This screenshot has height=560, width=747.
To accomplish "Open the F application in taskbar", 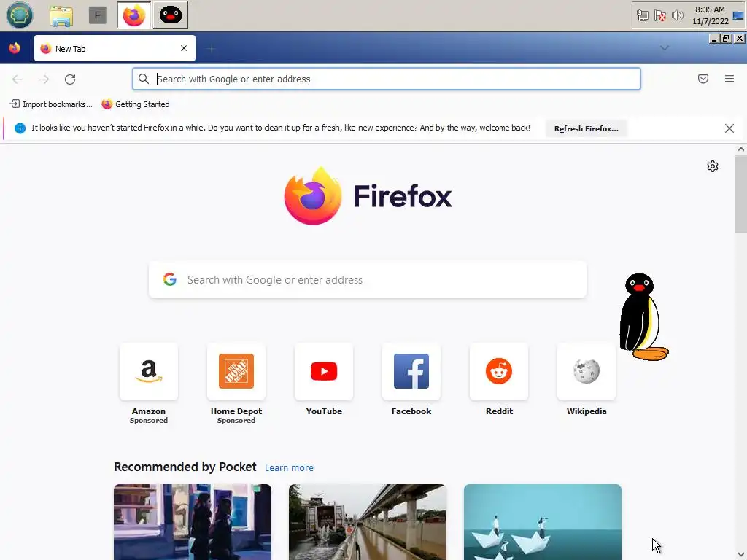I will point(98,16).
